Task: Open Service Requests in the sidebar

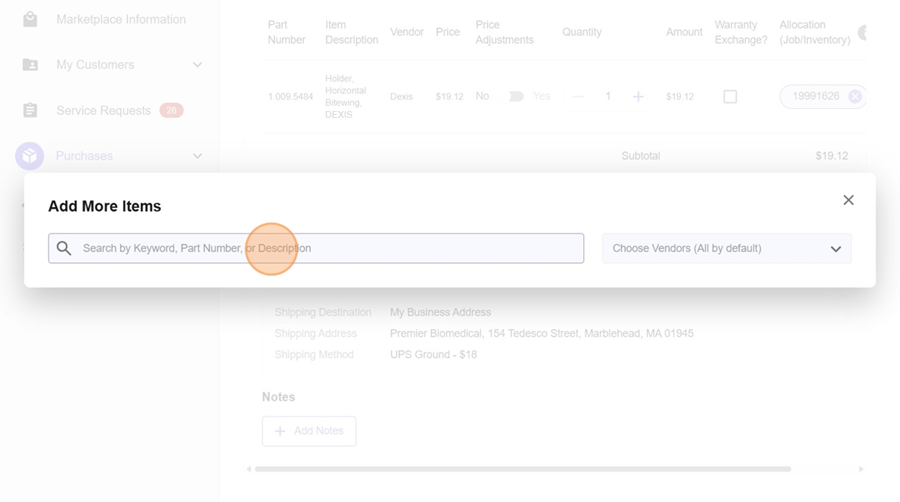Action: 103,111
